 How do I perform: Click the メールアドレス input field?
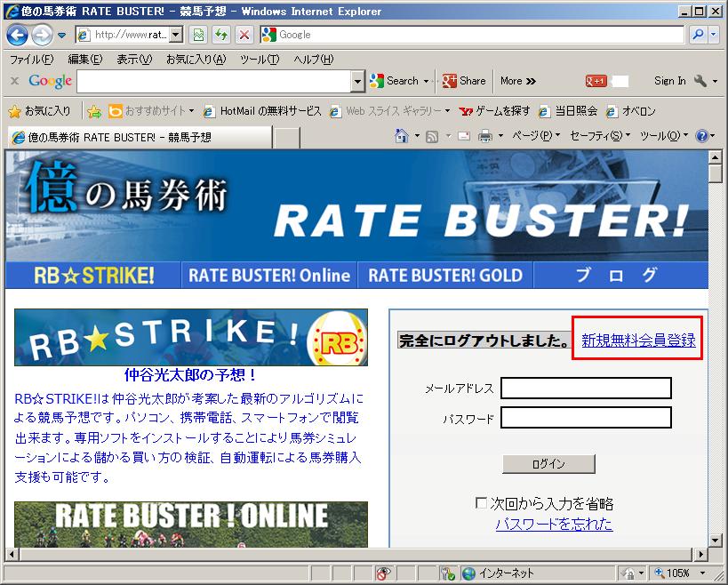tap(586, 389)
